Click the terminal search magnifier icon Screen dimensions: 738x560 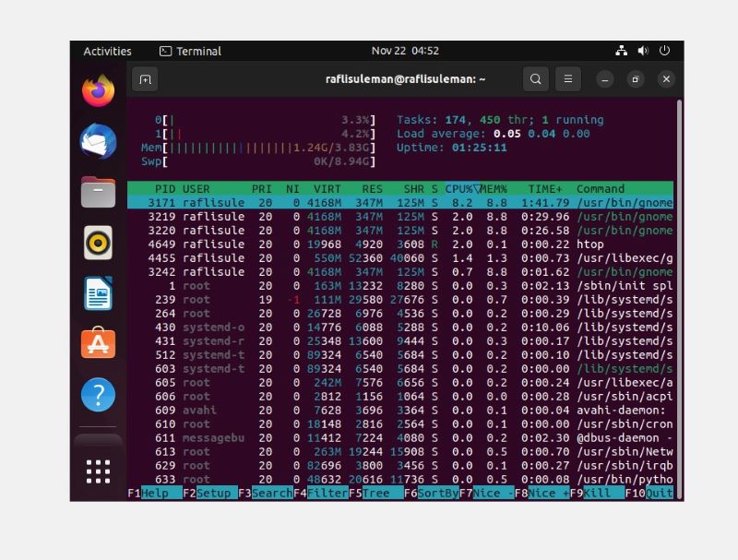(536, 79)
